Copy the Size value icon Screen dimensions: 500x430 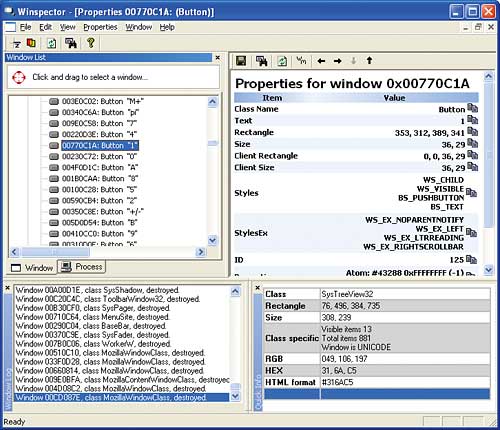click(x=472, y=143)
